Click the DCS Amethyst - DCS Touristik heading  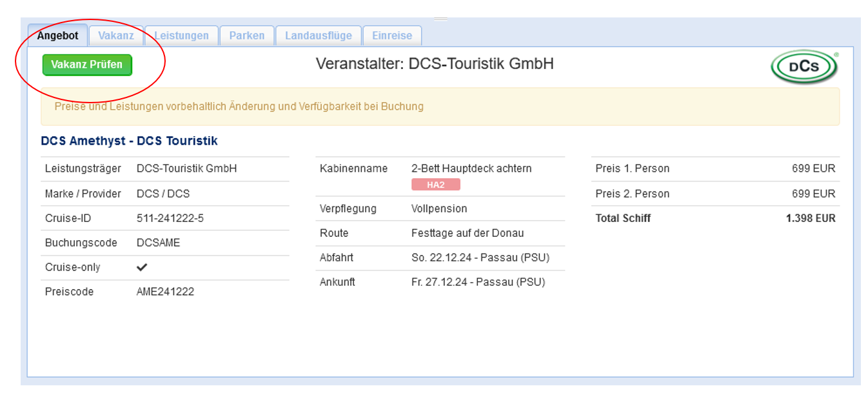tap(129, 141)
